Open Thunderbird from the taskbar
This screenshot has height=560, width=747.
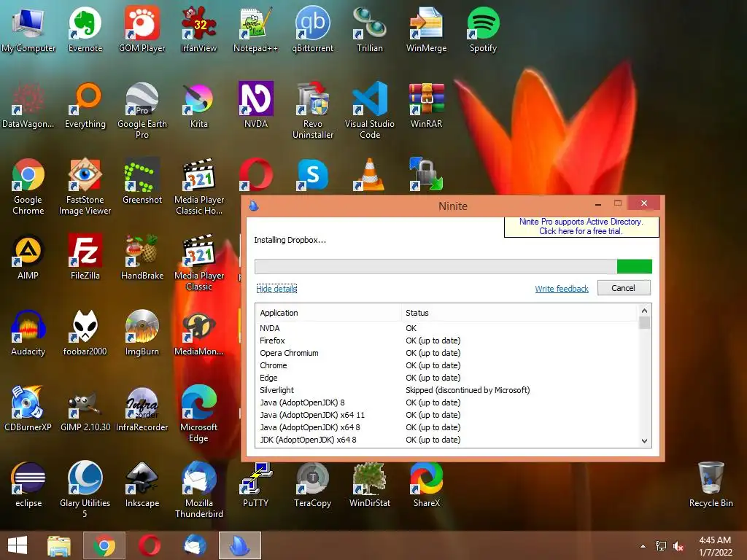pyautogui.click(x=195, y=545)
